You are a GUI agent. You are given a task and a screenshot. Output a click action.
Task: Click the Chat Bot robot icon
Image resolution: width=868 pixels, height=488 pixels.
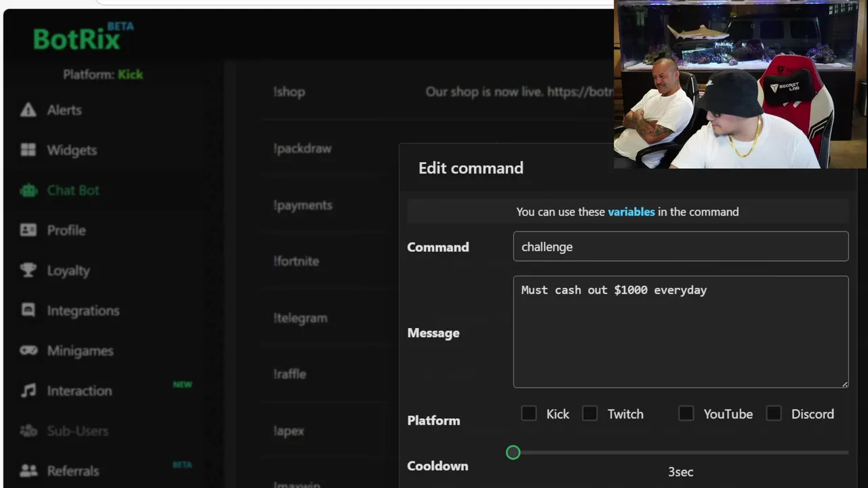point(28,190)
